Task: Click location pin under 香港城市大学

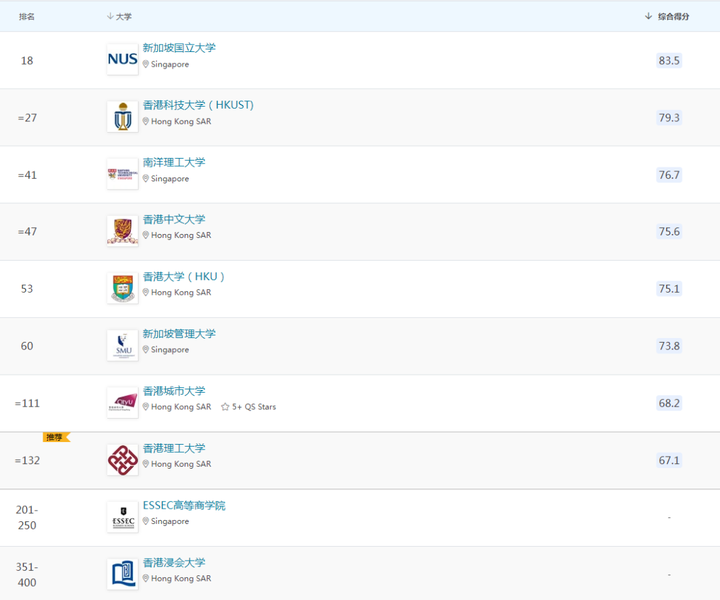Action: [x=146, y=407]
